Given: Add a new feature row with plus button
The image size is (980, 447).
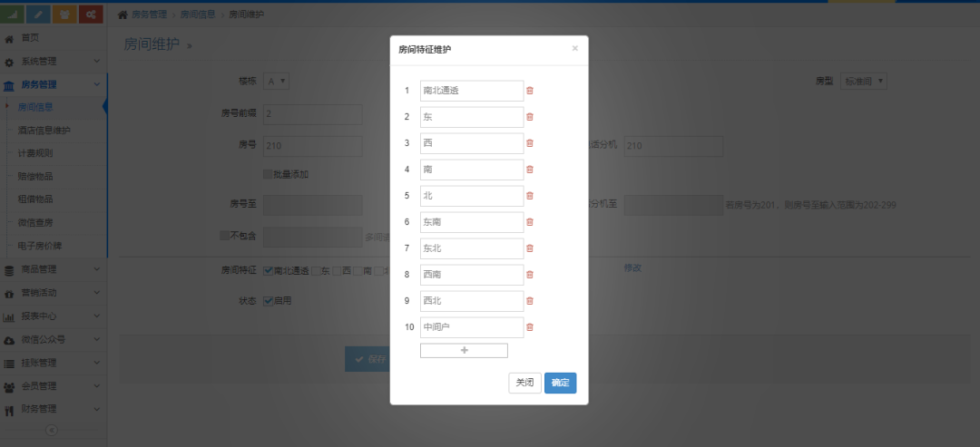Looking at the screenshot, I should [464, 350].
